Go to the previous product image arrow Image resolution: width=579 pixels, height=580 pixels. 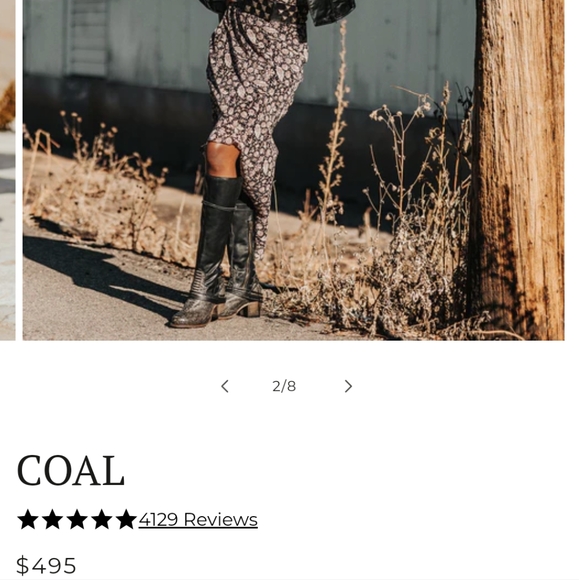point(225,386)
